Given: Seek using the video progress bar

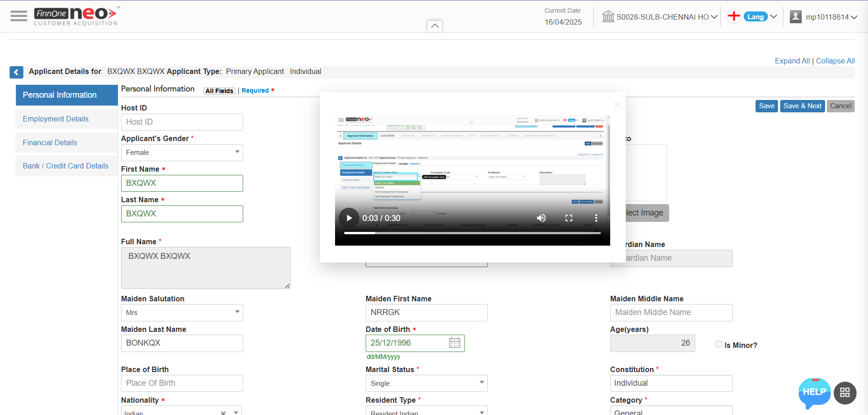Looking at the screenshot, I should click(x=471, y=233).
